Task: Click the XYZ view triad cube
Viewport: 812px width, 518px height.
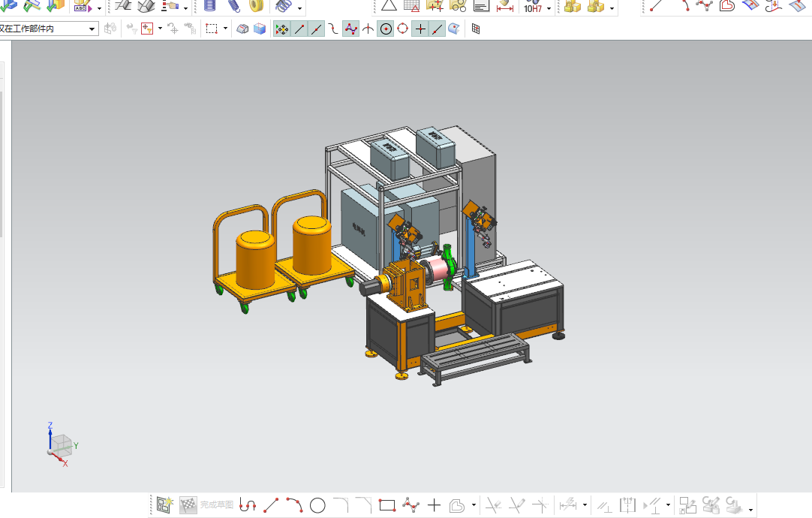Action: [x=61, y=446]
